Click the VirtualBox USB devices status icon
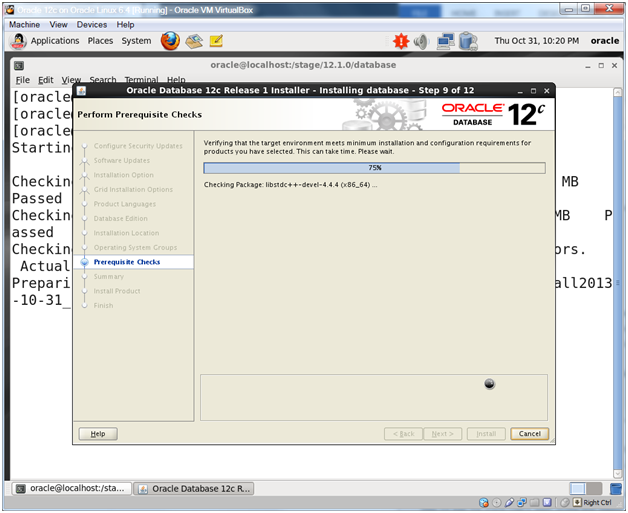 click(x=508, y=502)
